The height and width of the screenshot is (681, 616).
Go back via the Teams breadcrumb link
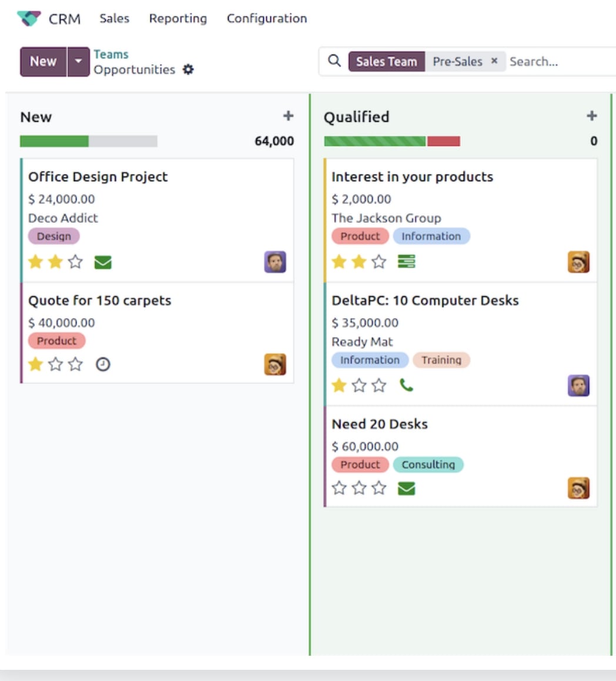(111, 54)
